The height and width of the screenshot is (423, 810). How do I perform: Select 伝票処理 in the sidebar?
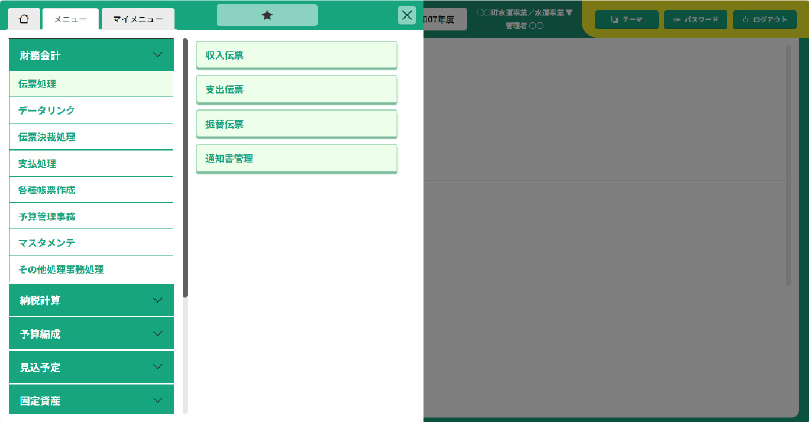coord(91,84)
